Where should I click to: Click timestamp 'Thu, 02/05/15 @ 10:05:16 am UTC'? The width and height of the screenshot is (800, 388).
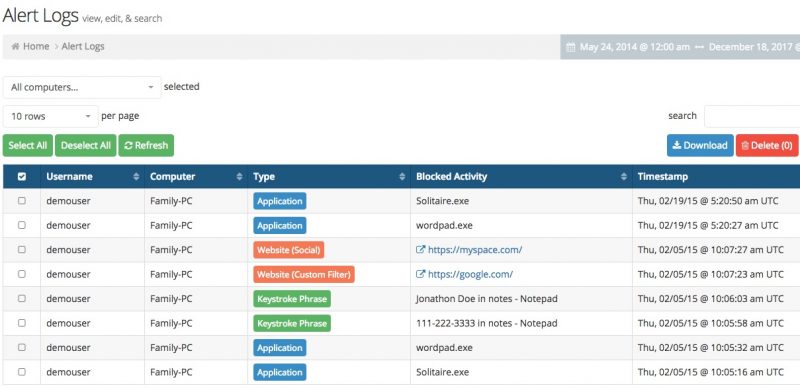click(x=711, y=372)
